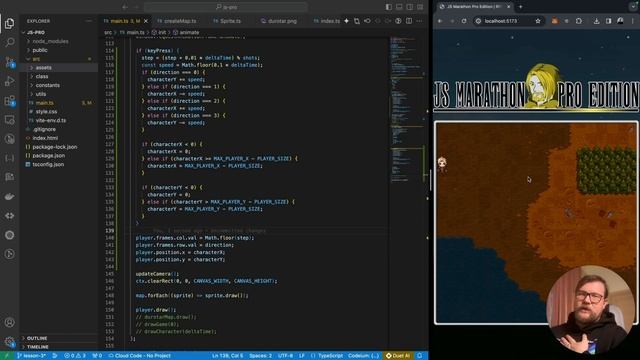Open the Source Control view

click(9, 62)
